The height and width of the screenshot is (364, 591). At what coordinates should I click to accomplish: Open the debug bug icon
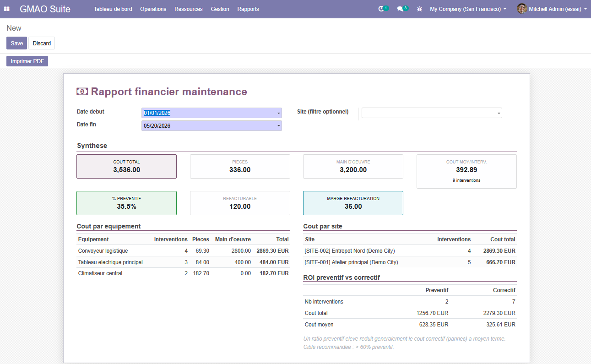[419, 9]
